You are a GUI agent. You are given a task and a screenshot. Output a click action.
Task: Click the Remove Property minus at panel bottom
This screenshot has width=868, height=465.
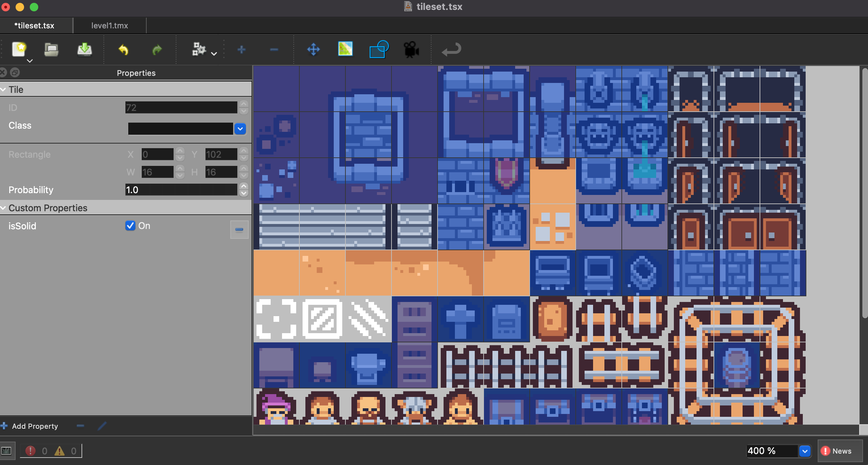(80, 426)
